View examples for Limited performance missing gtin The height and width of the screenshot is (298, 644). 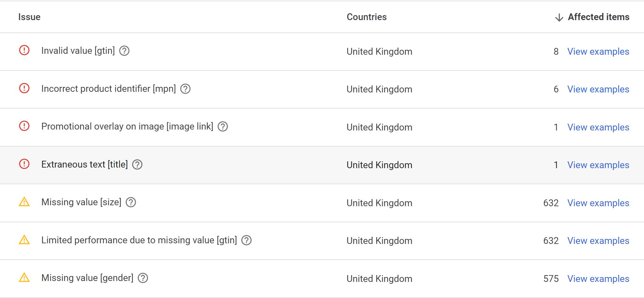[x=598, y=241]
